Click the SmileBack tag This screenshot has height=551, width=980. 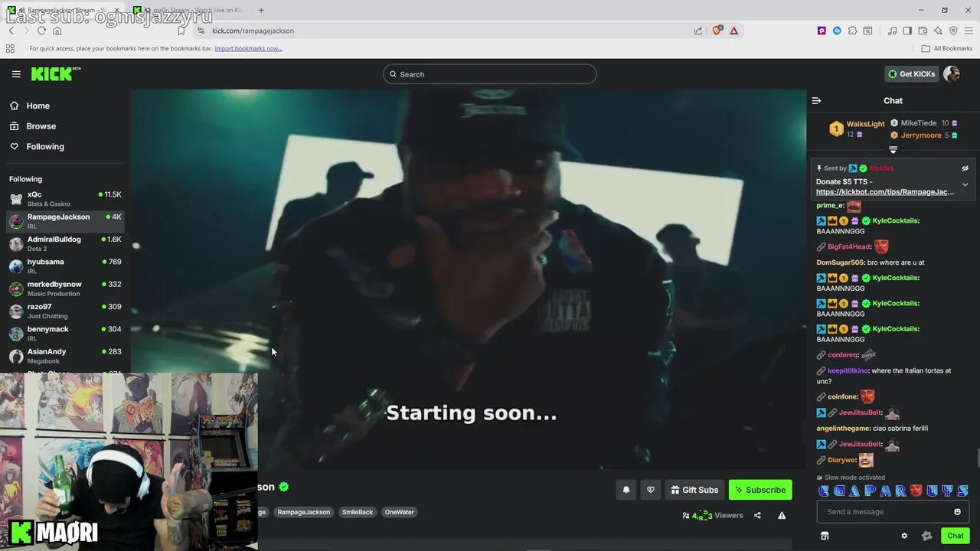(358, 512)
